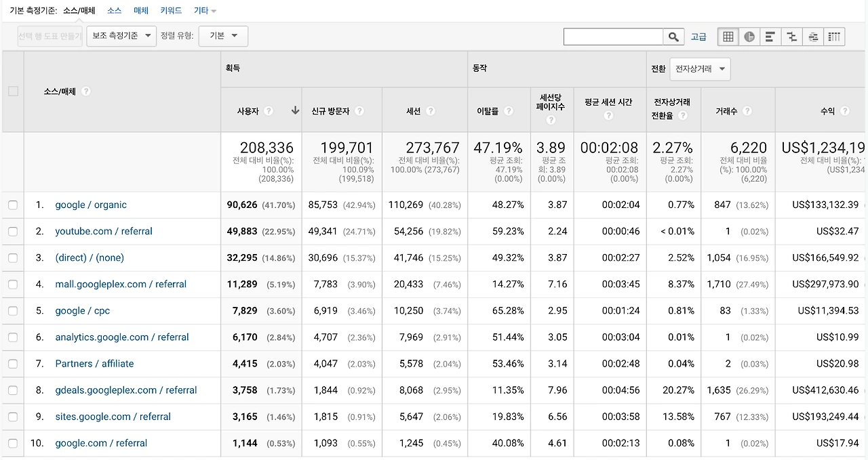The height and width of the screenshot is (460, 868).
Task: Click revenue value US$412,630.46
Action: [x=825, y=390]
